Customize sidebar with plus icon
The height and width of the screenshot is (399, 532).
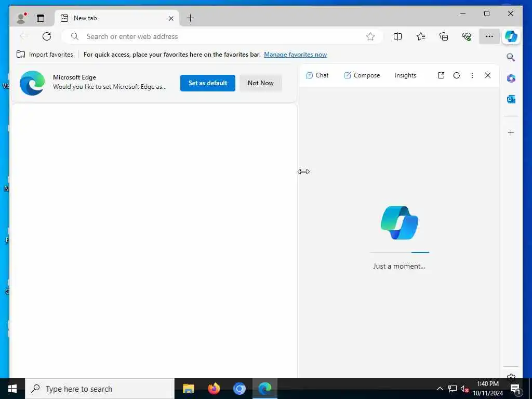tap(511, 132)
